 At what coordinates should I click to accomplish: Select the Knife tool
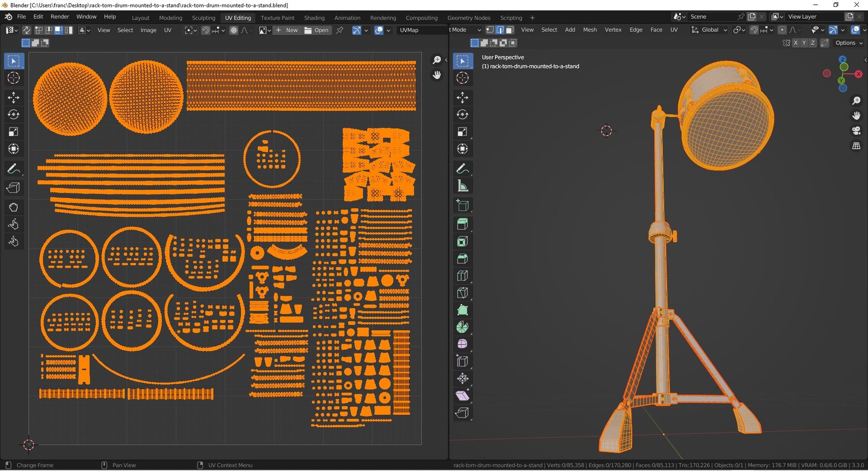tap(462, 293)
